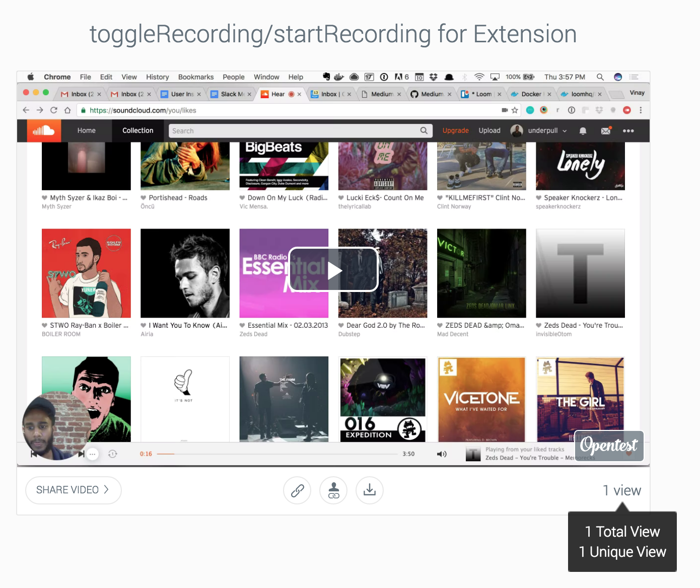Viewport: 700px width, 588px height.
Task: Open SoundCloud notifications bell
Action: (583, 131)
